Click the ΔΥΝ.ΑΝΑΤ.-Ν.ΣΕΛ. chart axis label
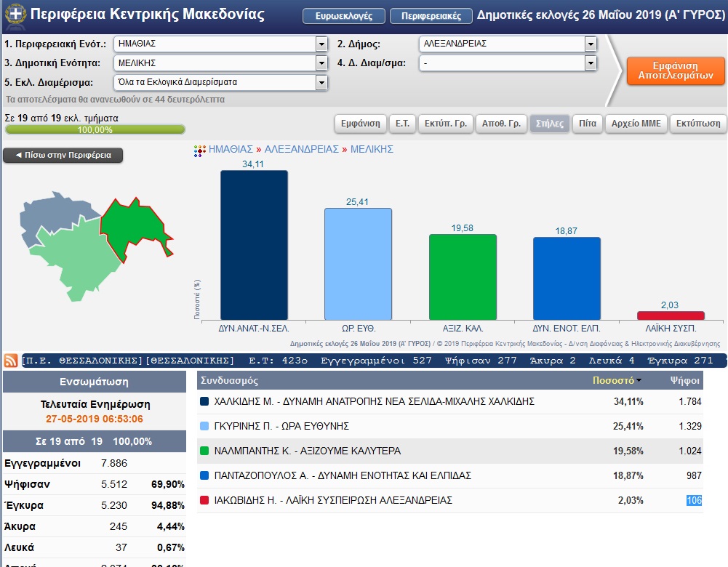Screen dimensions: 728x567 click(x=254, y=329)
